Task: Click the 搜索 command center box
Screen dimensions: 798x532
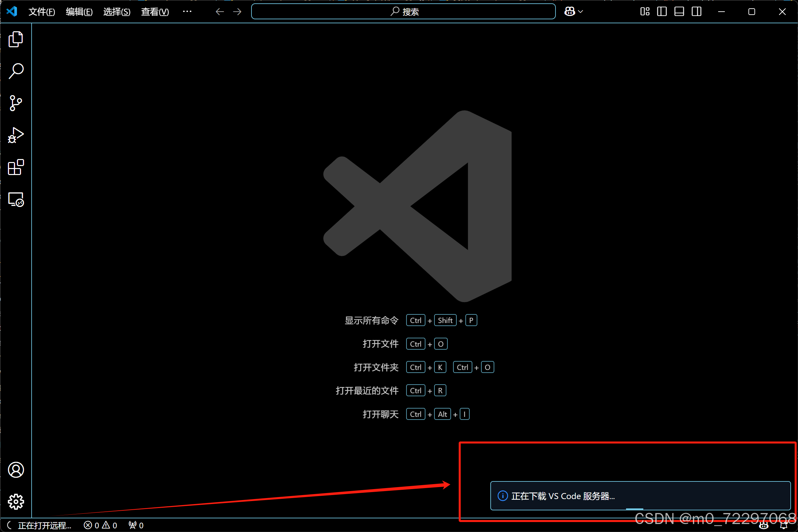Action: click(x=403, y=12)
